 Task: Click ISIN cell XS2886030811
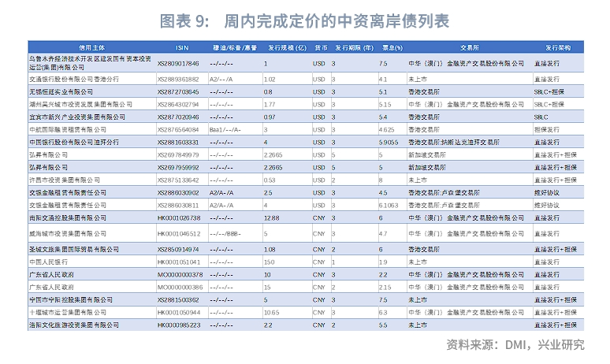pos(178,206)
